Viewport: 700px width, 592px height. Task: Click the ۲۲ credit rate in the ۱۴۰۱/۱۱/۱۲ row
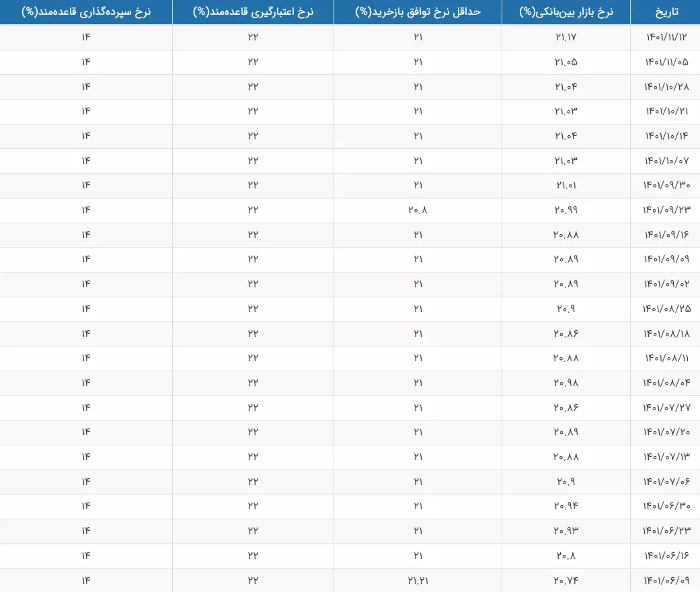pos(253,37)
